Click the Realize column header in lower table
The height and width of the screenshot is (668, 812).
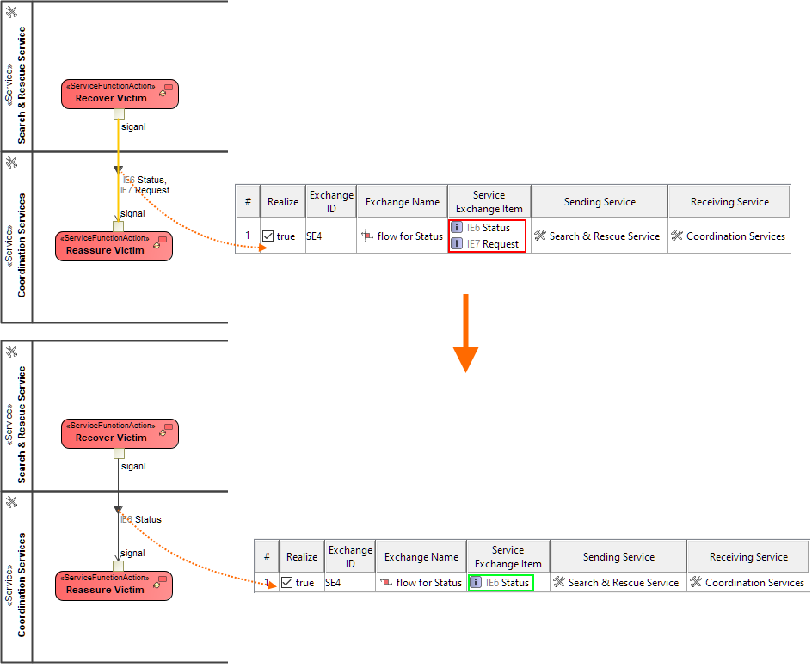302,557
